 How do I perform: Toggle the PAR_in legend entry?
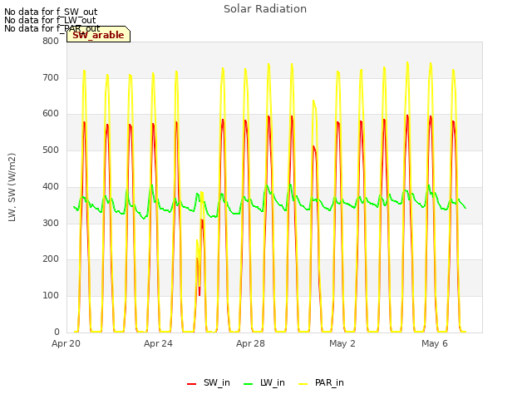[321, 382]
